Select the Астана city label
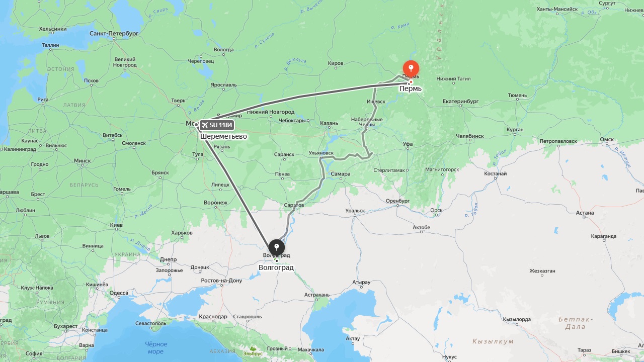This screenshot has height=362, width=644. [x=585, y=213]
